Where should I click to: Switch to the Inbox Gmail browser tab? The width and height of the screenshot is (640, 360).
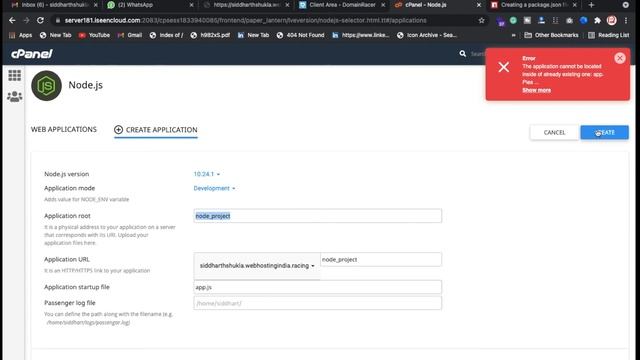click(53, 5)
